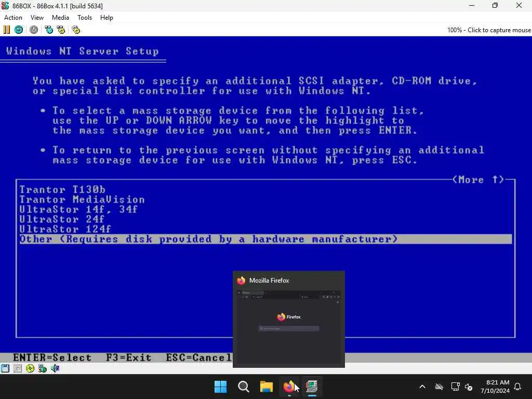Viewport: 532px width, 399px height.
Task: Open the Tools menu
Action: (85, 18)
